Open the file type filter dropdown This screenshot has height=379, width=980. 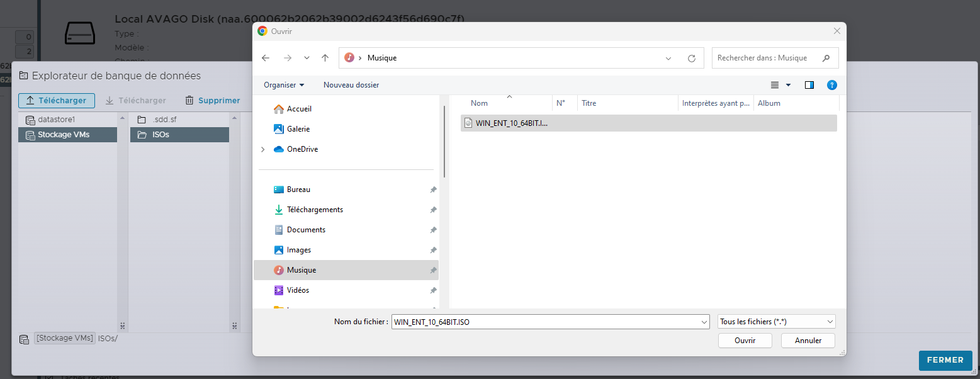point(776,322)
